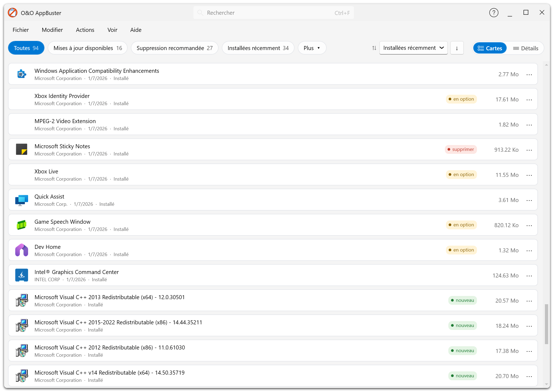Expand the Plus filter dropdown
Image resolution: width=554 pixels, height=392 pixels.
[312, 48]
